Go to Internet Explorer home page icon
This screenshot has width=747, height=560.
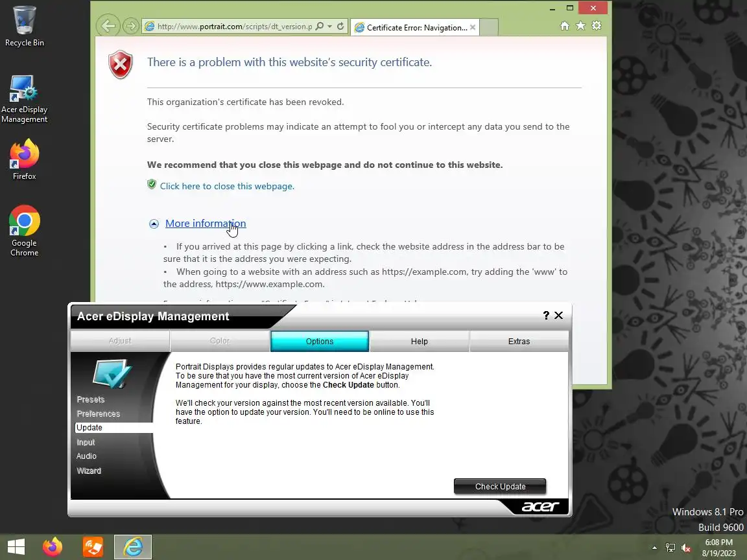pos(565,26)
